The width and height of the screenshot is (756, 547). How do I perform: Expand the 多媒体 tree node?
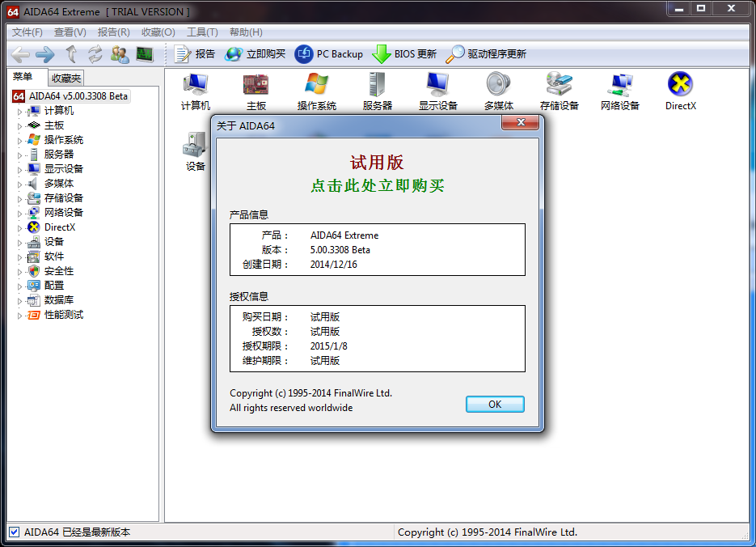click(x=19, y=184)
